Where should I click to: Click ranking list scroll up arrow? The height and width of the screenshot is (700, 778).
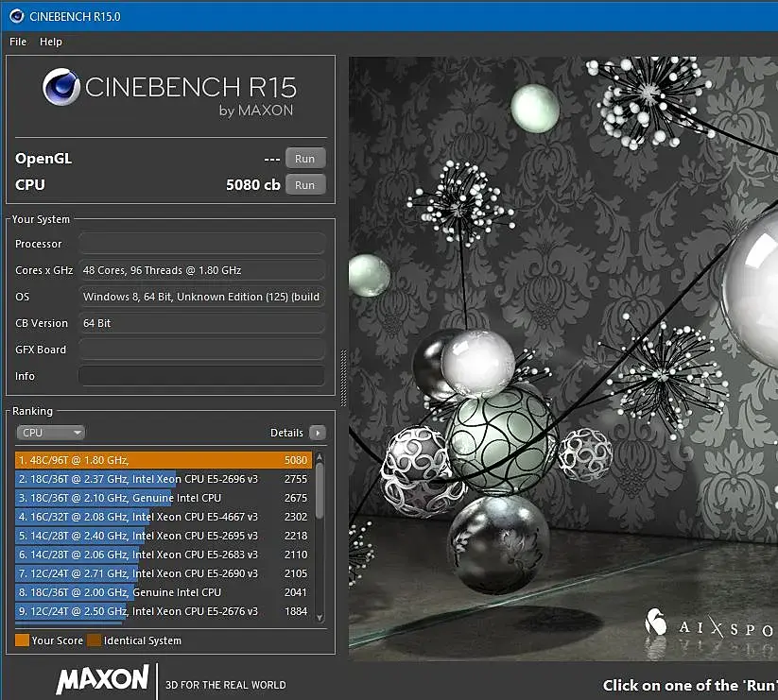click(x=320, y=456)
